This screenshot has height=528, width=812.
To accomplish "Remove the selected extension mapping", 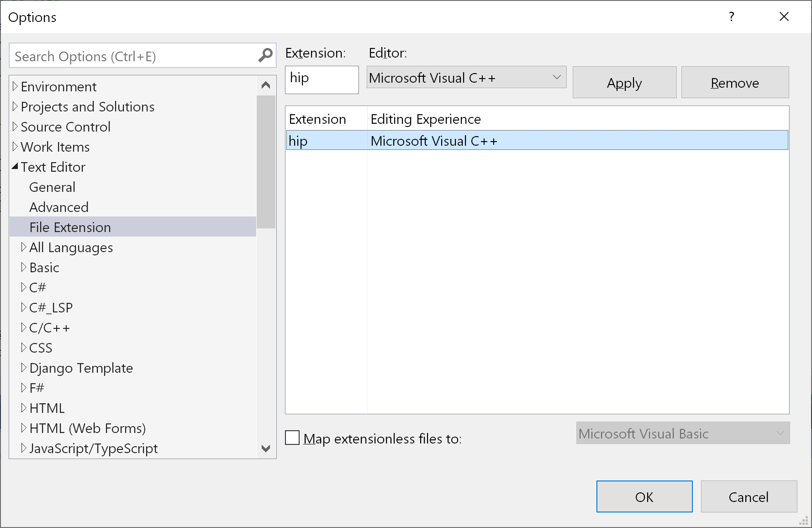I will (x=734, y=82).
